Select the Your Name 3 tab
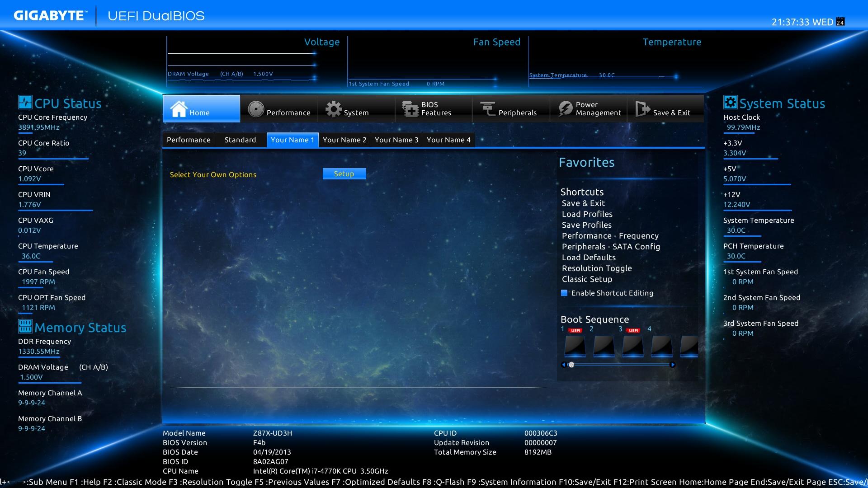Screen dimensions: 868x488 tap(396, 140)
